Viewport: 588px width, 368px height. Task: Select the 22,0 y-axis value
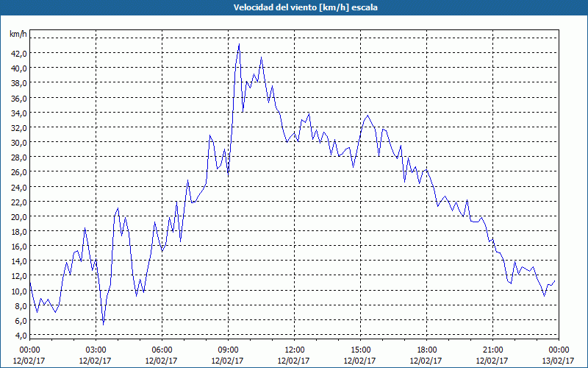coord(19,202)
